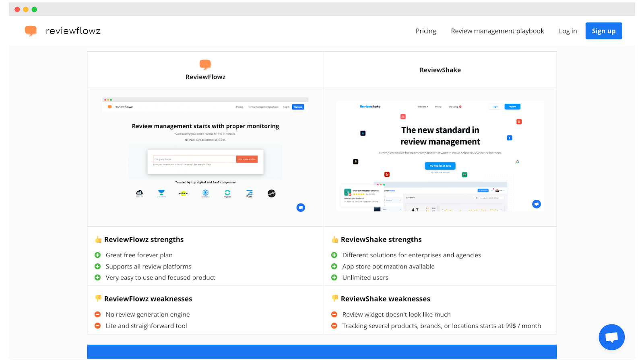Click minus icon next to Lite and straighforward tool
This screenshot has height=361, width=644.
[x=97, y=326]
